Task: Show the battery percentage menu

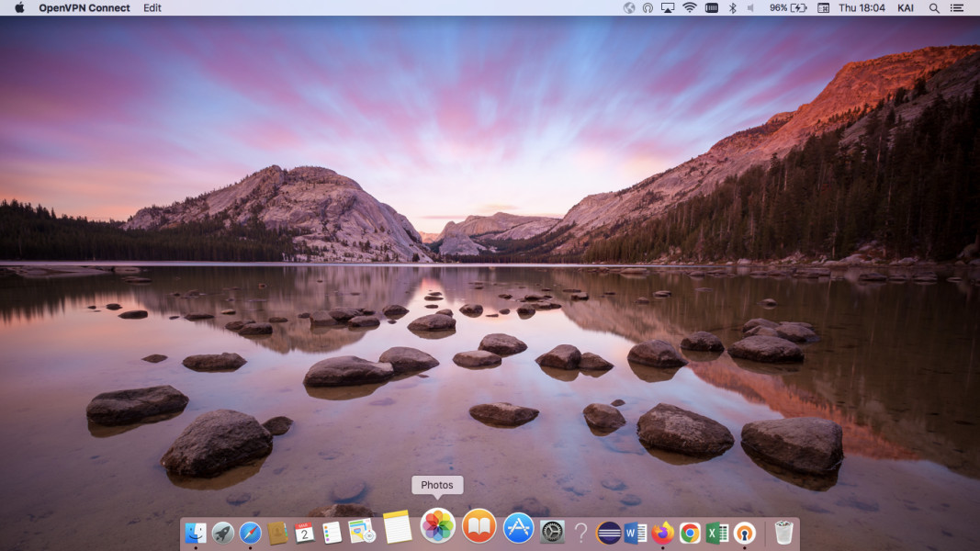Action: (786, 8)
